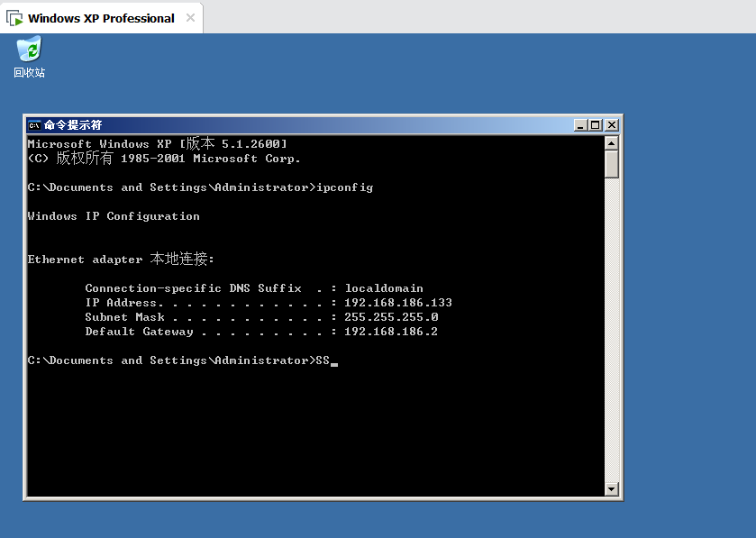The height and width of the screenshot is (538, 756).
Task: Maximize the Command Prompt window
Action: [596, 125]
